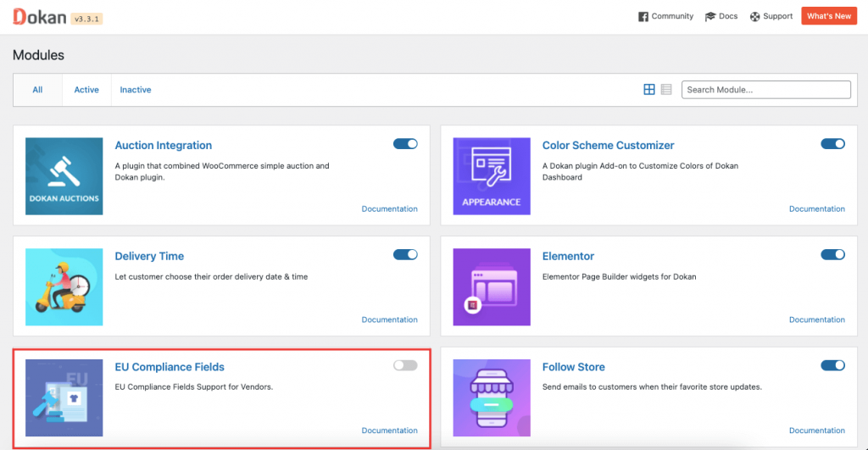
Task: Enable the EU Compliance Fields module
Action: click(x=405, y=365)
